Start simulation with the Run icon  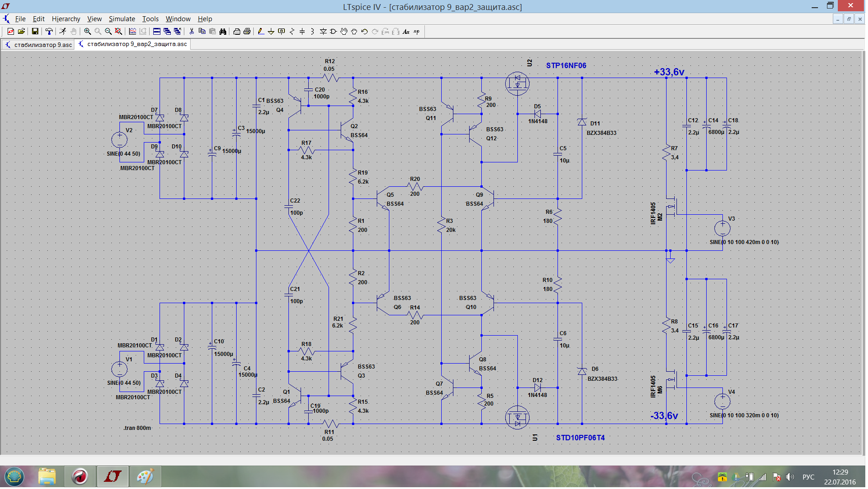pos(63,32)
